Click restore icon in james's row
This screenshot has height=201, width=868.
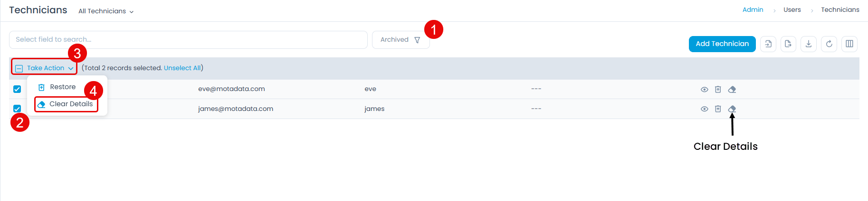click(718, 109)
